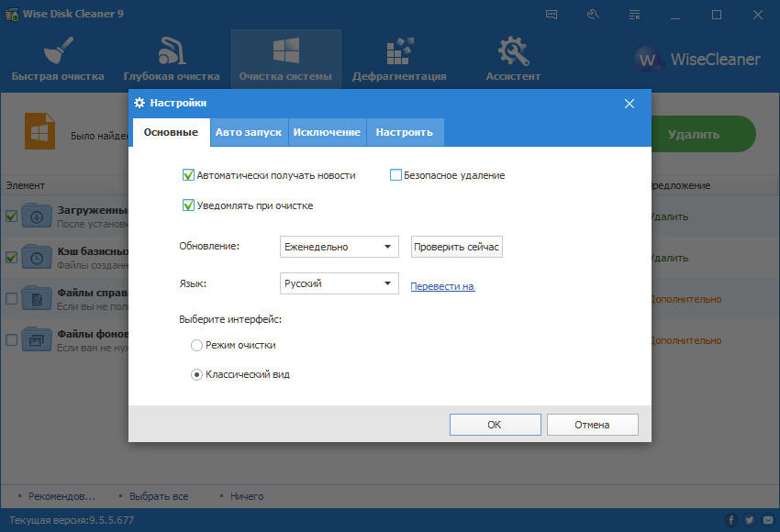Image resolution: width=780 pixels, height=532 pixels.
Task: Click Ничего at the bottom
Action: click(247, 496)
